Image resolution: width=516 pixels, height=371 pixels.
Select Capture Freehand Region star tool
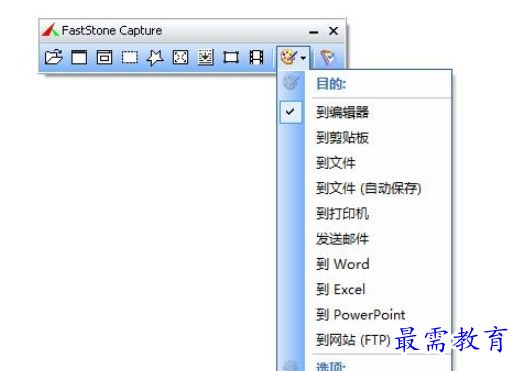pos(155,58)
